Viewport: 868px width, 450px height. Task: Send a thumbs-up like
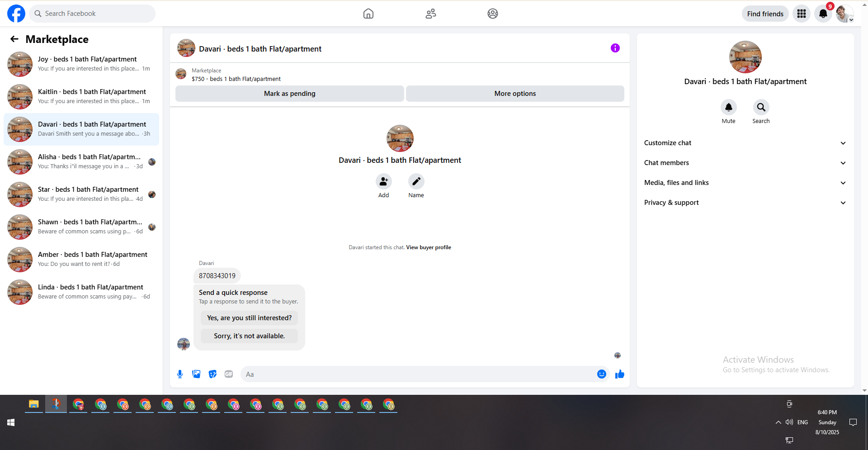[620, 374]
